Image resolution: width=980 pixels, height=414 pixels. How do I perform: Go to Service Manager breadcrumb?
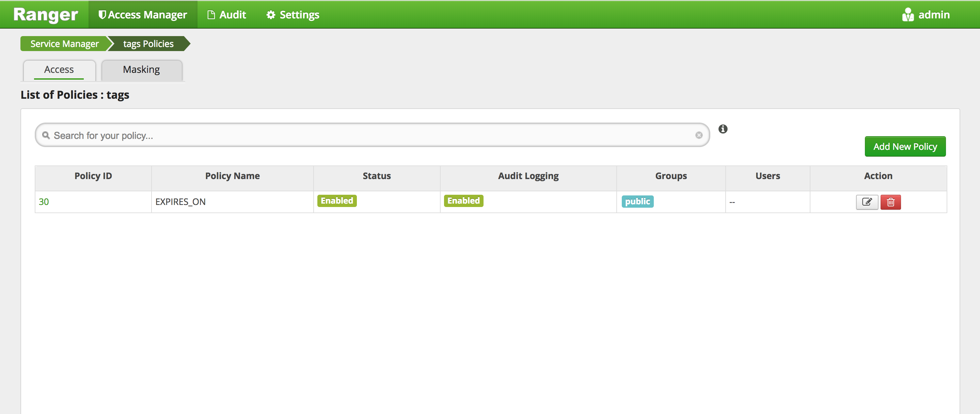point(64,44)
